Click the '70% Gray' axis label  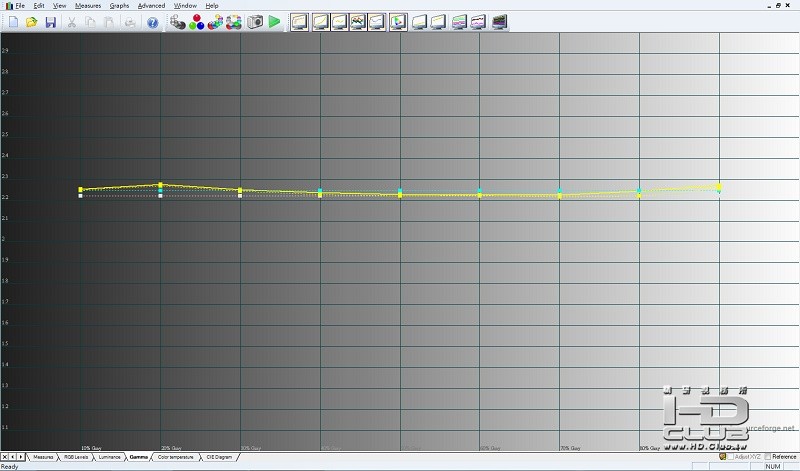click(570, 448)
